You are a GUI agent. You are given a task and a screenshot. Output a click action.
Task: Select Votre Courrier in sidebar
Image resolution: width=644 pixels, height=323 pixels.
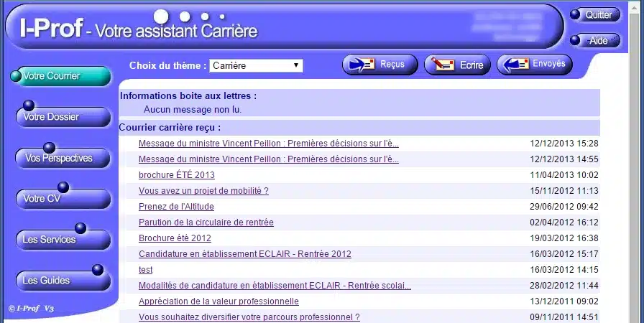61,76
